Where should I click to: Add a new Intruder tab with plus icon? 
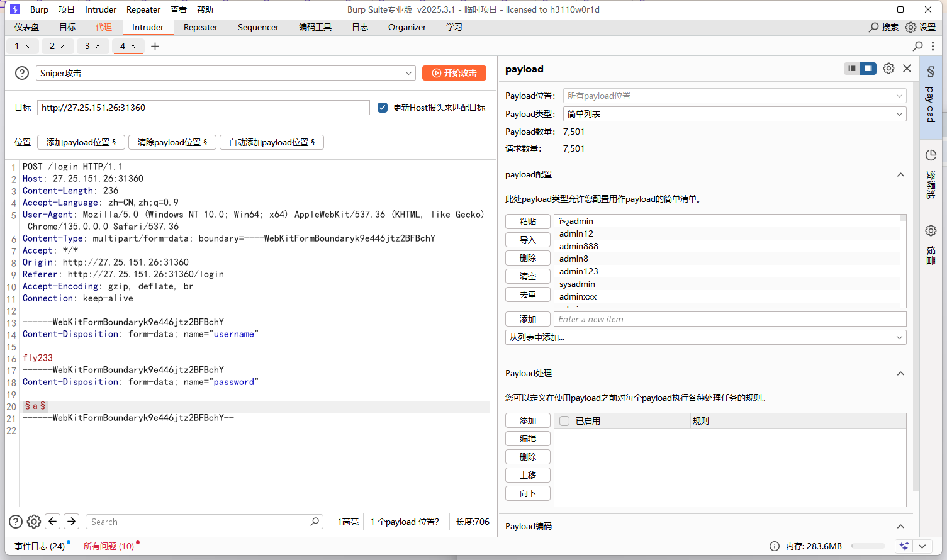coord(155,46)
